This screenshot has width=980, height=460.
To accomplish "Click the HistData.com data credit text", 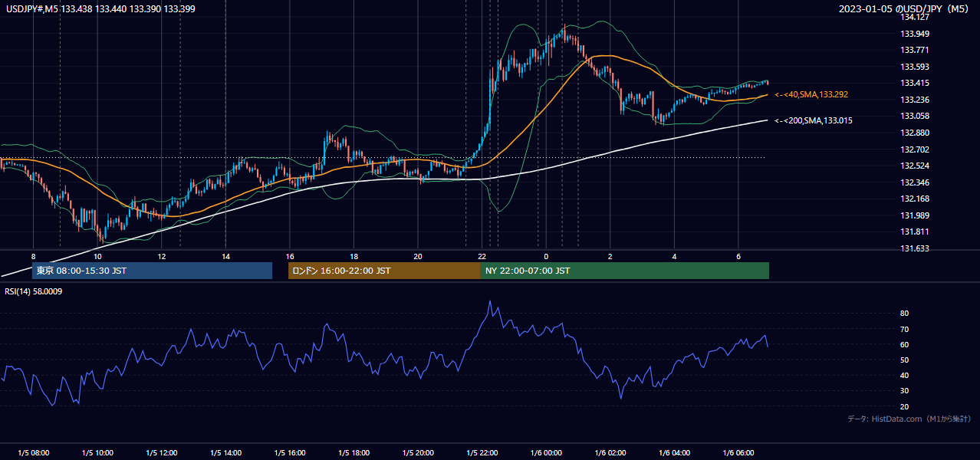I will coord(909,419).
